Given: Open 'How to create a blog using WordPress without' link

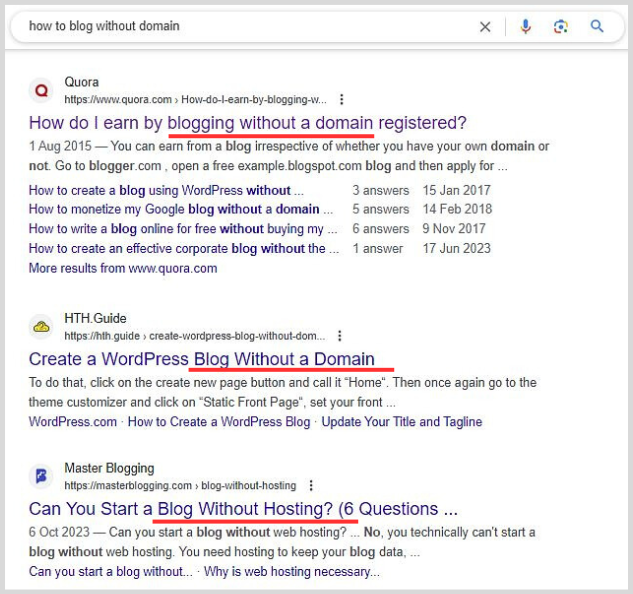Looking at the screenshot, I should pos(166,190).
